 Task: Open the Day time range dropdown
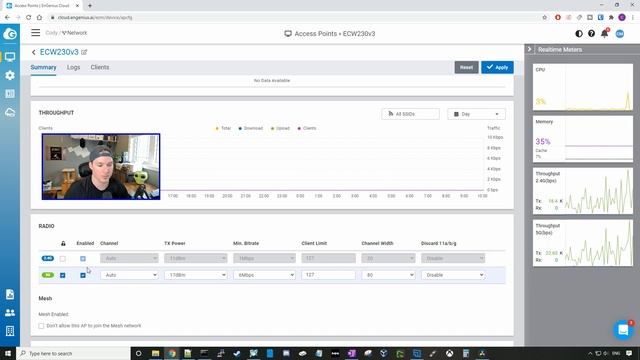476,114
